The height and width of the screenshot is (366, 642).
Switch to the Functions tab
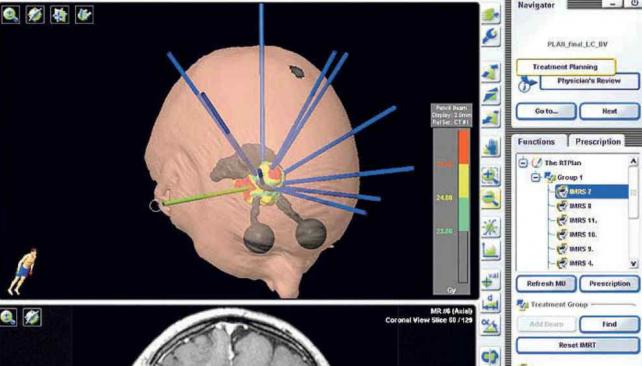[x=536, y=142]
